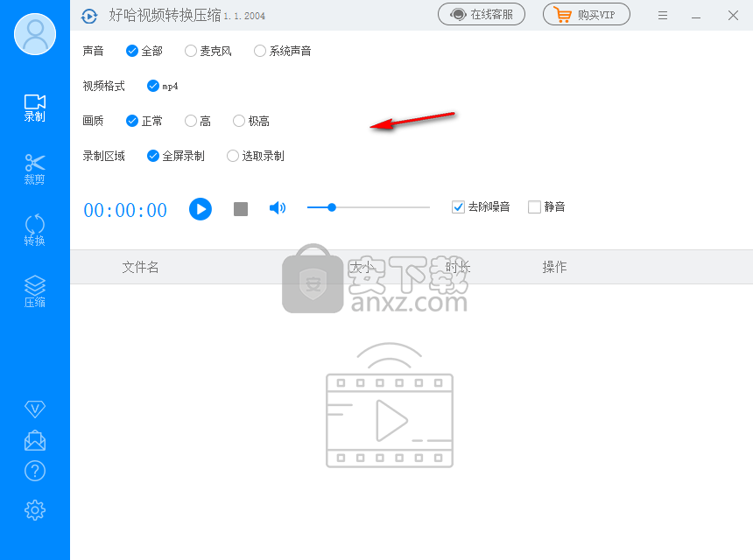Viewport: 753px width, 560px height.
Task: Choose 高 high quality
Action: coord(198,121)
